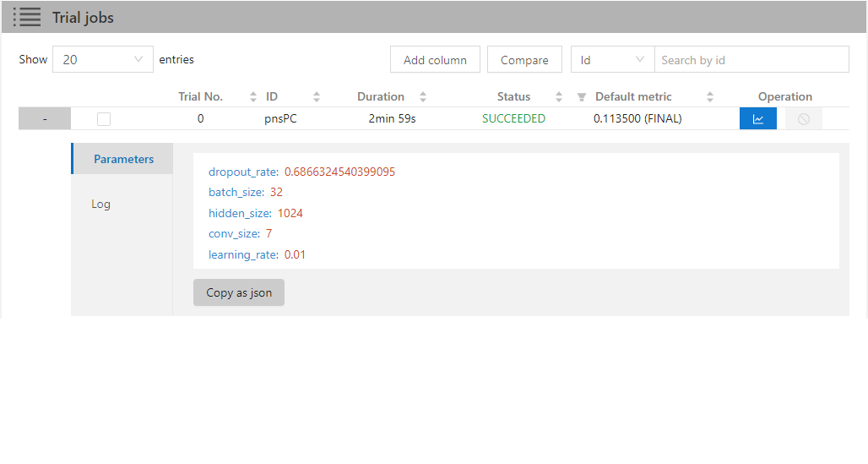Viewport: 868px width, 464px height.
Task: Switch to the Parameters tab
Action: click(123, 159)
